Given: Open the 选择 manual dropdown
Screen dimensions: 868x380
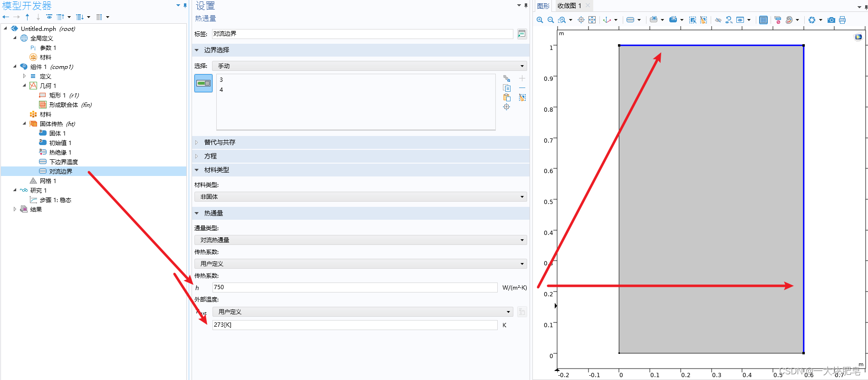Looking at the screenshot, I should 370,66.
